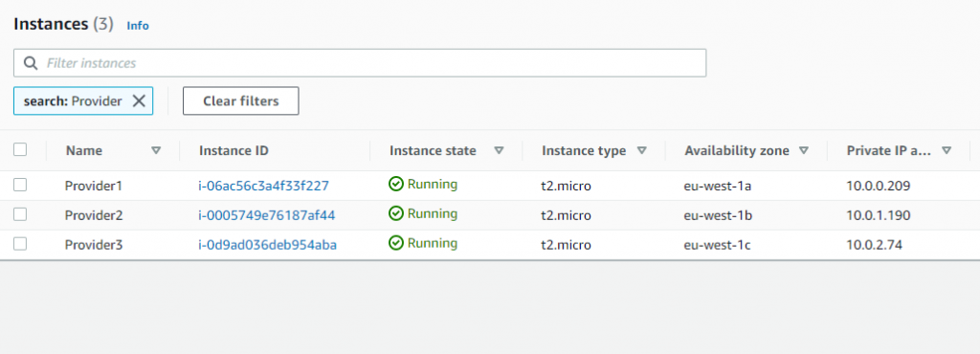Open instance i-06ac56c3a4f33f227
Screen dimensions: 980x354
[x=264, y=186]
